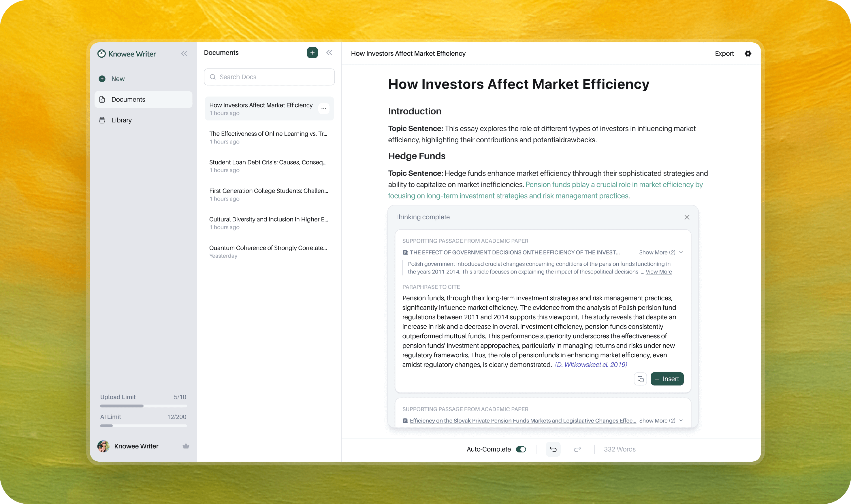The height and width of the screenshot is (504, 851).
Task: Collapse the Knowee Writer sidebar
Action: 184,54
